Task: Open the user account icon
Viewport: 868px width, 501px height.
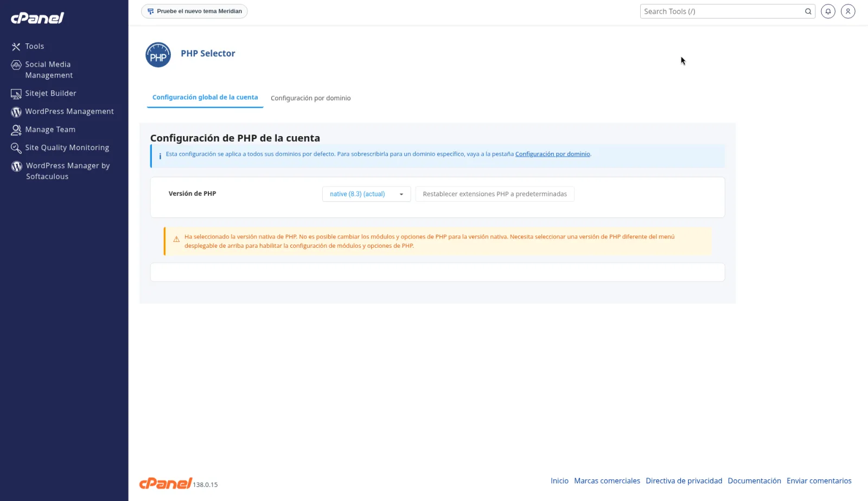Action: click(x=848, y=11)
